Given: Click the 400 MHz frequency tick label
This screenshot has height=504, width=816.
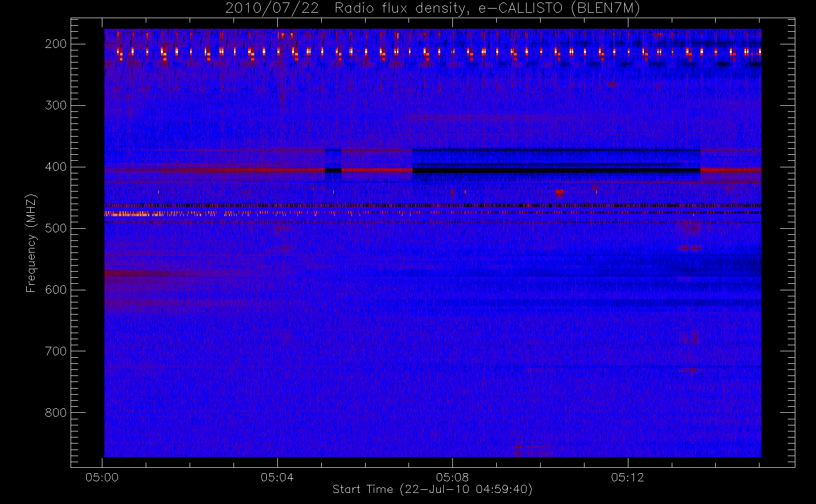Looking at the screenshot, I should pyautogui.click(x=56, y=167).
